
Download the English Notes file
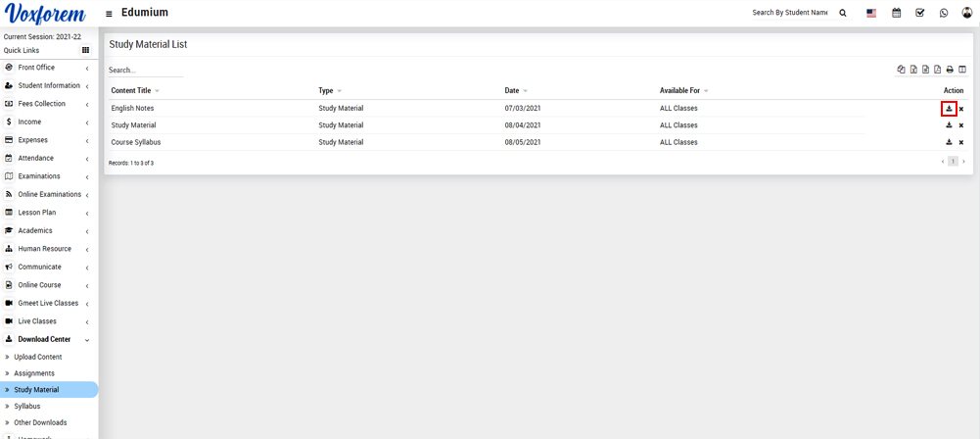949,109
